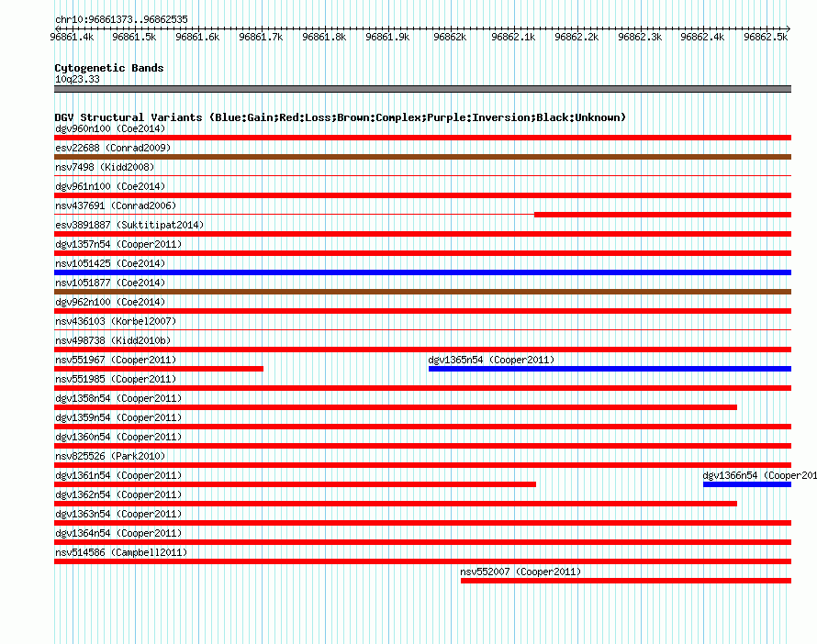Click nsv498738 (Kidd2010b) label
This screenshot has height=644, width=817.
pos(113,340)
